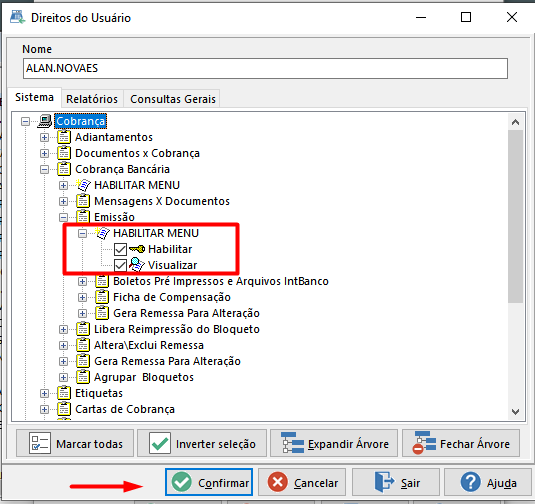Click the Emissão clipboard icon
The width and height of the screenshot is (535, 504).
point(83,217)
